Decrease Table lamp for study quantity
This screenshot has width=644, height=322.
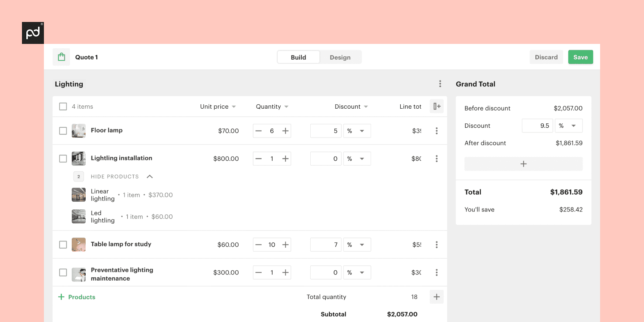tap(259, 245)
